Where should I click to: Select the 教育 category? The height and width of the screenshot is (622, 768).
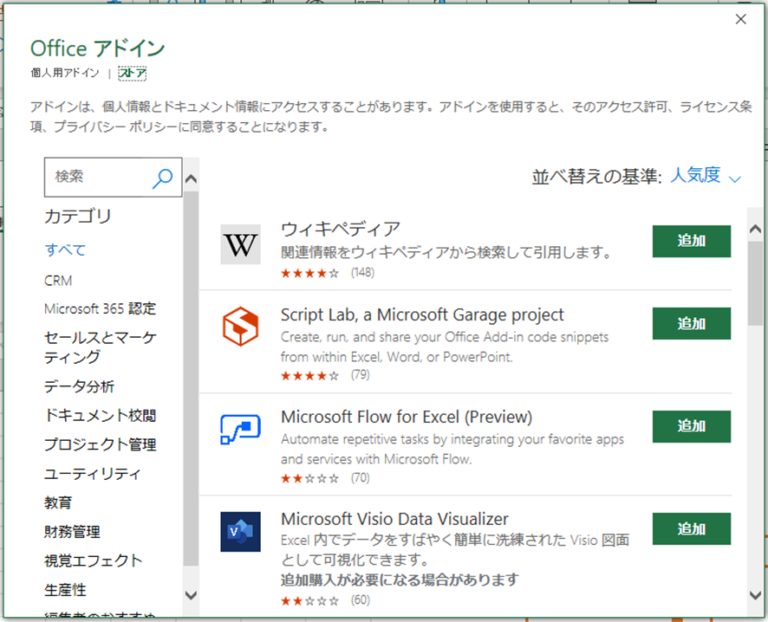(x=58, y=502)
